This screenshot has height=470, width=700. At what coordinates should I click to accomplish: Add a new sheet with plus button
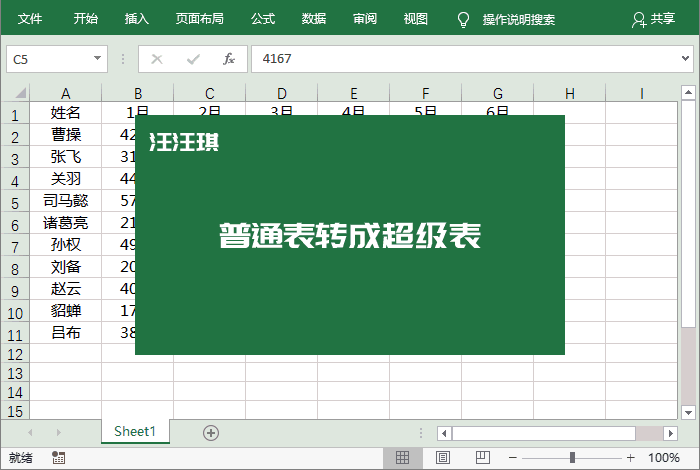tap(211, 433)
